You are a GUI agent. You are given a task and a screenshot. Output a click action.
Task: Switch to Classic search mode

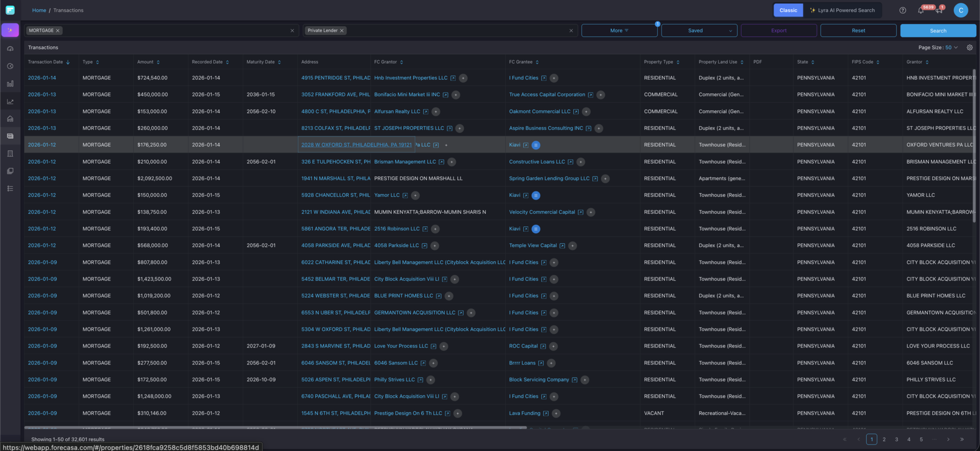[788, 10]
